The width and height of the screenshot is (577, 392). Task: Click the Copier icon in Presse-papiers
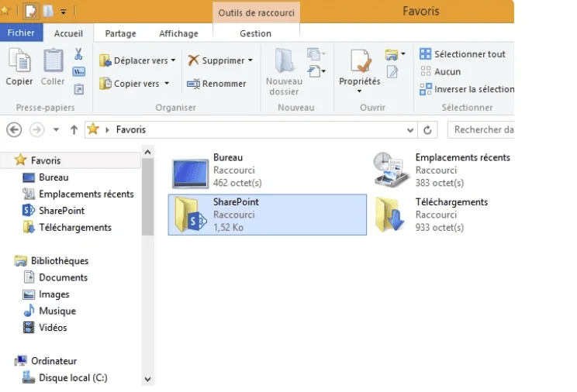[x=19, y=60]
